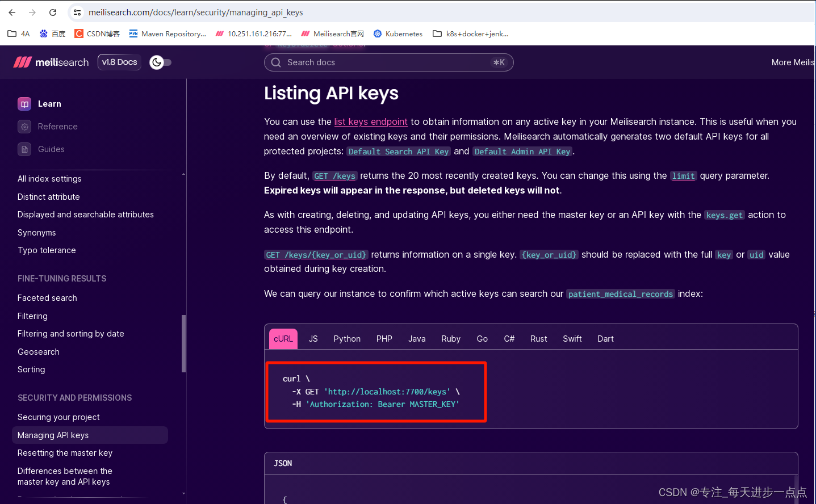816x504 pixels.
Task: Click the browser forward arrow
Action: point(32,12)
